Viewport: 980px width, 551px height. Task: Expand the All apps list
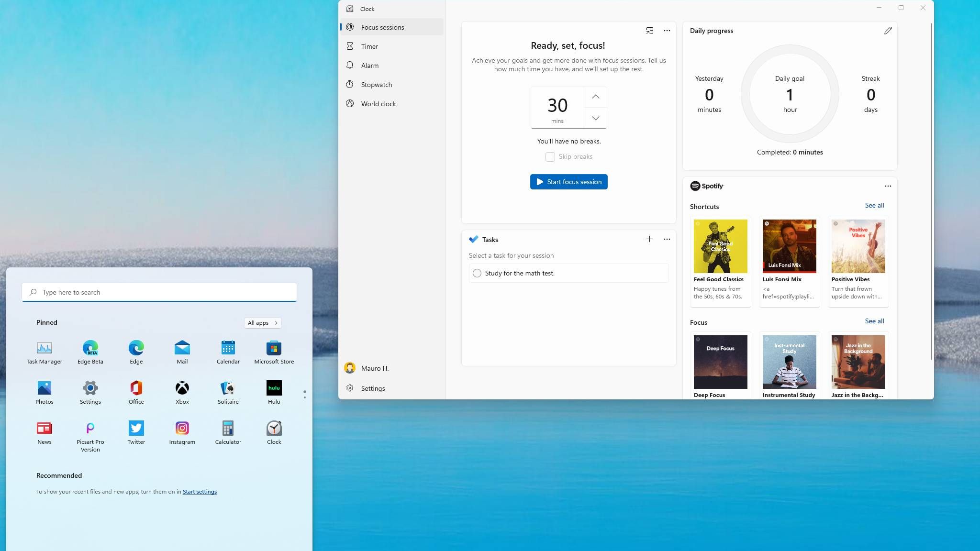(262, 323)
